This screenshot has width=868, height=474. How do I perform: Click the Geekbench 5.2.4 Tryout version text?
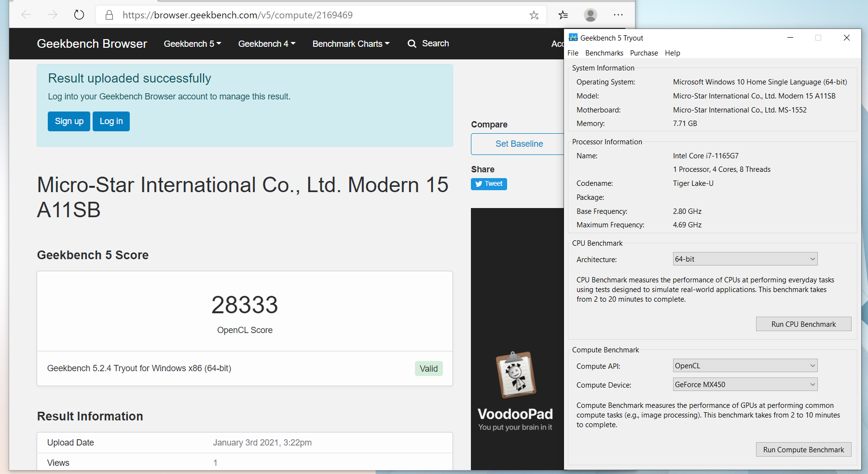pyautogui.click(x=139, y=368)
